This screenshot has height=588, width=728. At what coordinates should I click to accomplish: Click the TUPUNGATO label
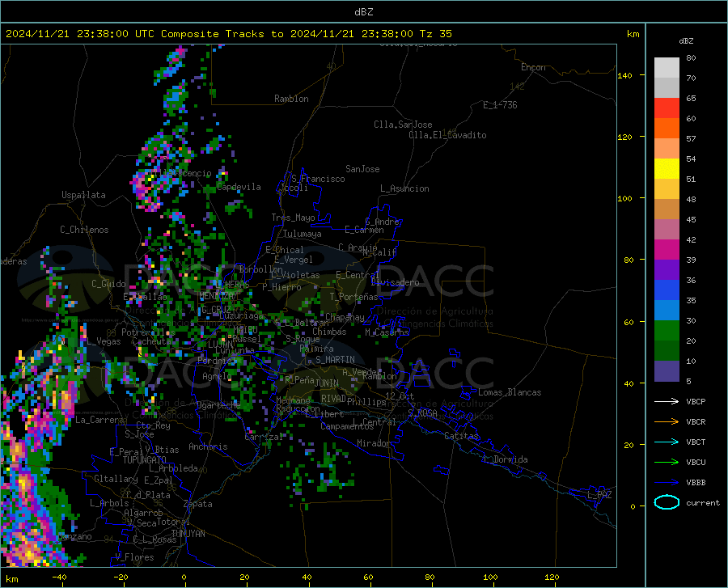coord(145,460)
